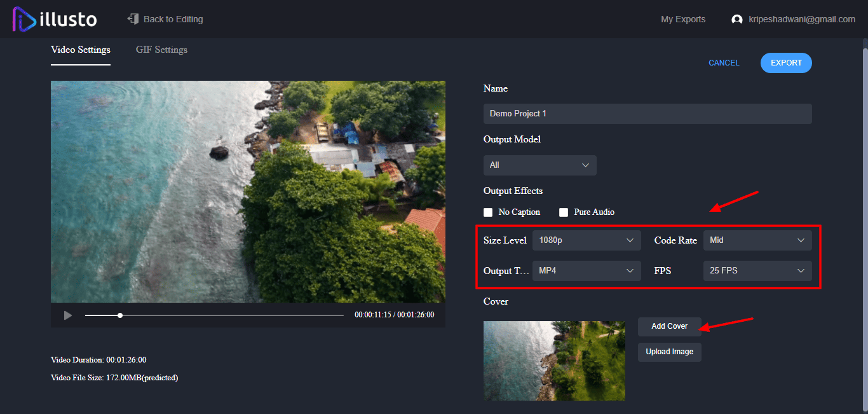Enable the No Caption checkbox
Viewport: 868px width, 414px height.
click(488, 212)
